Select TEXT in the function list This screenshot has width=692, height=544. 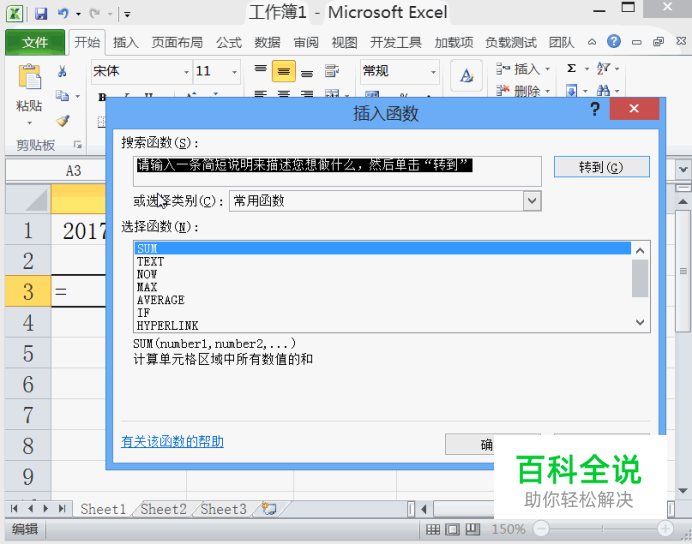pyautogui.click(x=382, y=262)
